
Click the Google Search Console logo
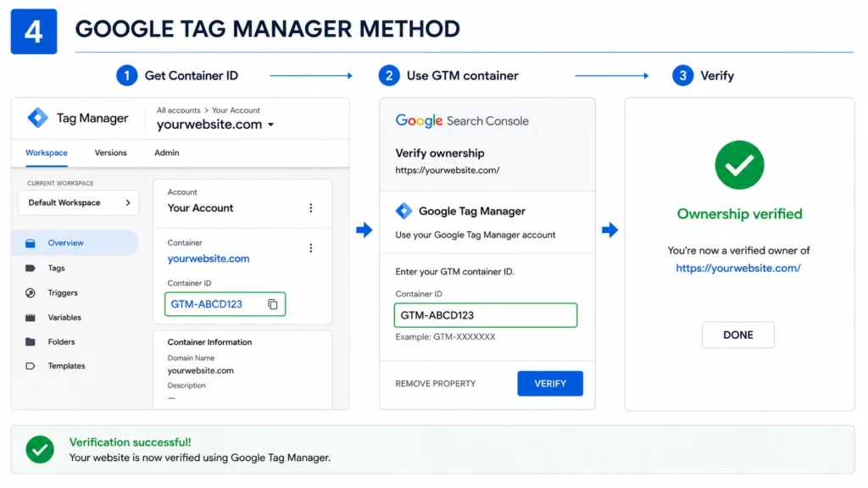462,120
